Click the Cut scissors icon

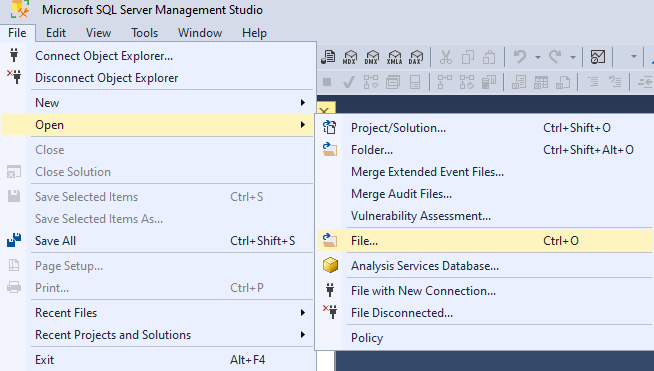coord(446,57)
